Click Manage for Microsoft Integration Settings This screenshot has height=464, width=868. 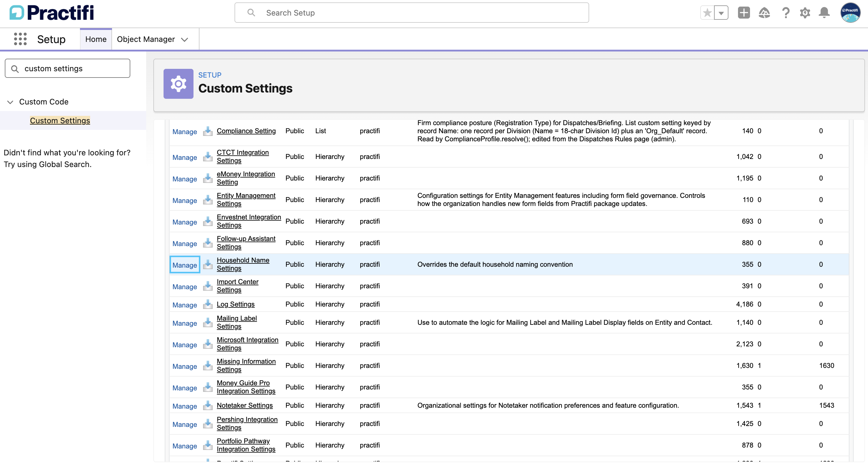click(x=185, y=345)
